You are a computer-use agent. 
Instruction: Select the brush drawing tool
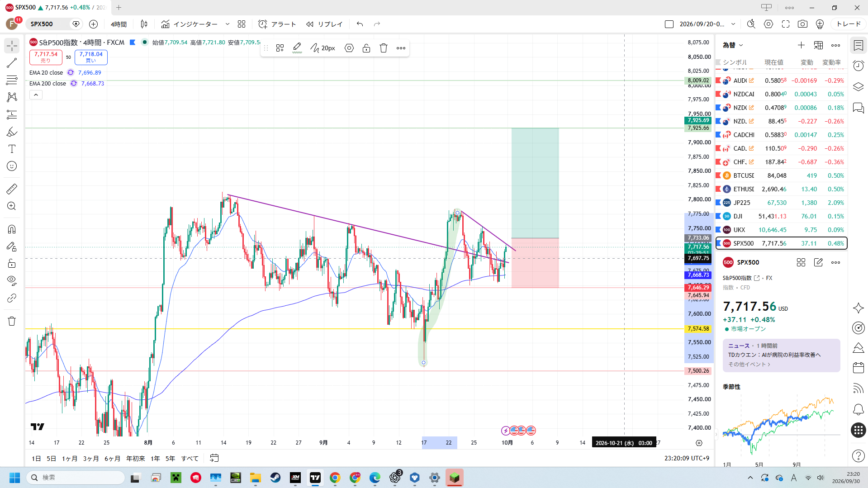click(x=12, y=132)
